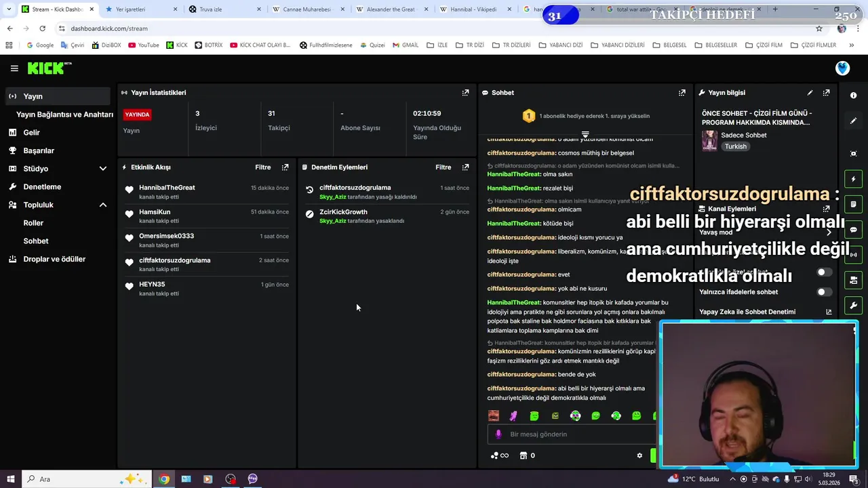This screenshot has width=868, height=488.
Task: Pop out the Etkinlik Akışı panel
Action: (x=285, y=167)
